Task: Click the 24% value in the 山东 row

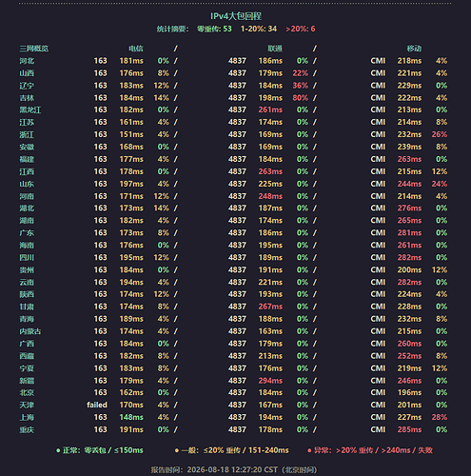Action: tap(440, 184)
